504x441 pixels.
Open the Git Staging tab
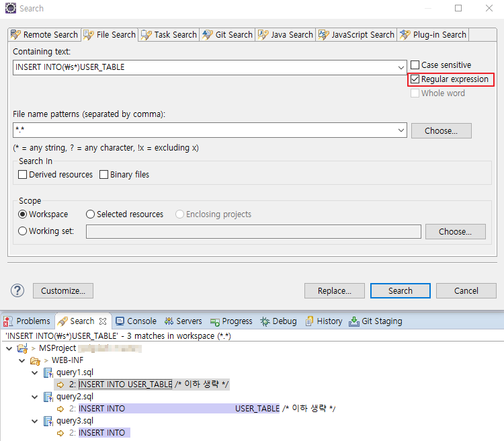(376, 321)
